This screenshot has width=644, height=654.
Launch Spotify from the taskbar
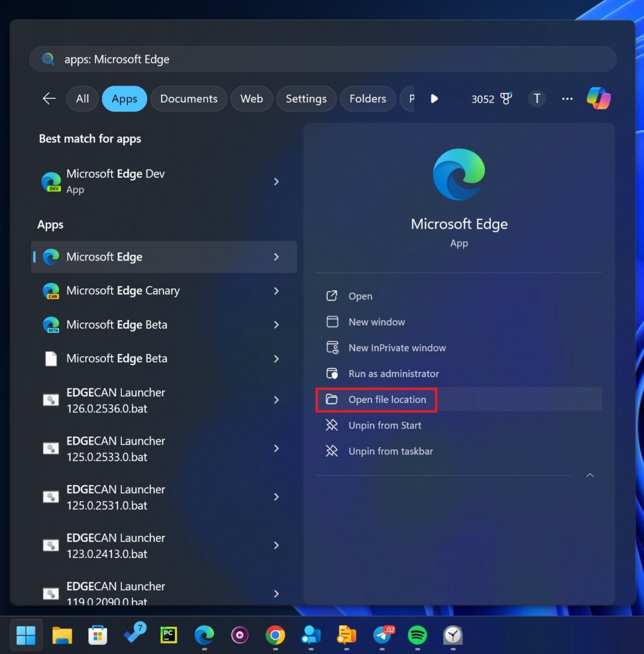click(417, 635)
